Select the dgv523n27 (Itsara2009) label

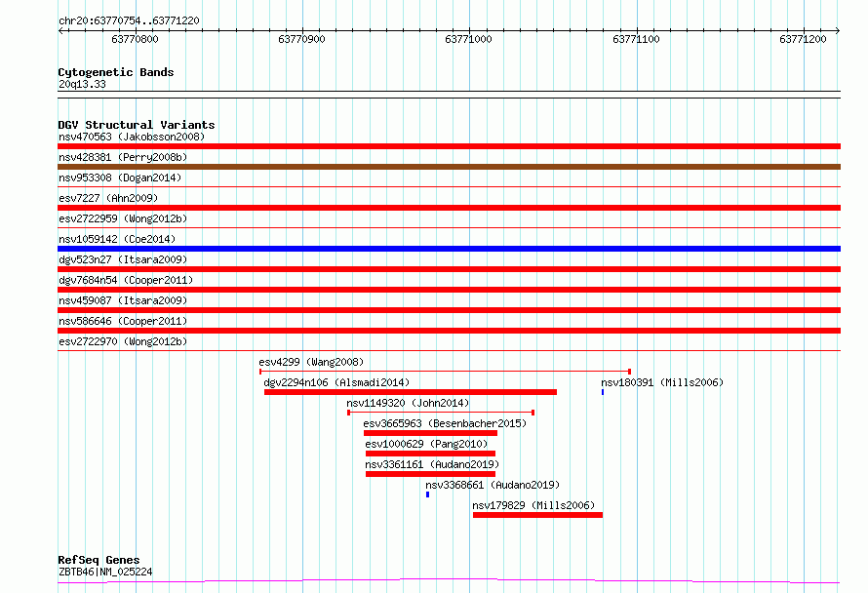(x=123, y=259)
